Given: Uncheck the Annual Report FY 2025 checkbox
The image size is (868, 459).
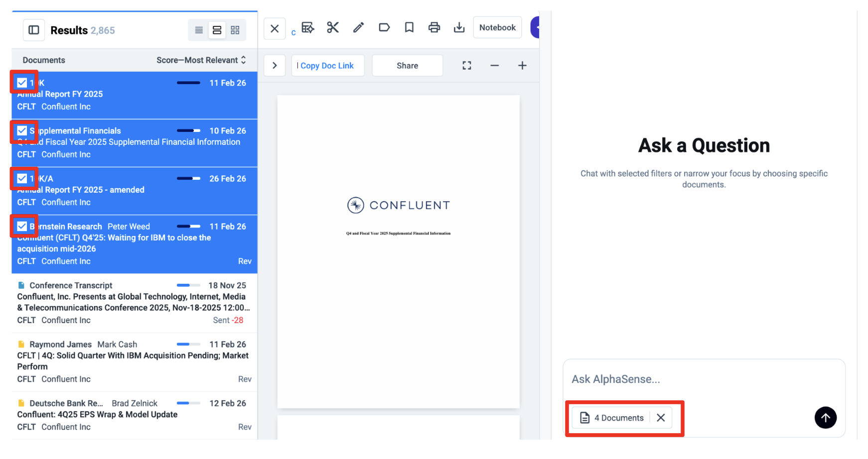Looking at the screenshot, I should pyautogui.click(x=22, y=83).
